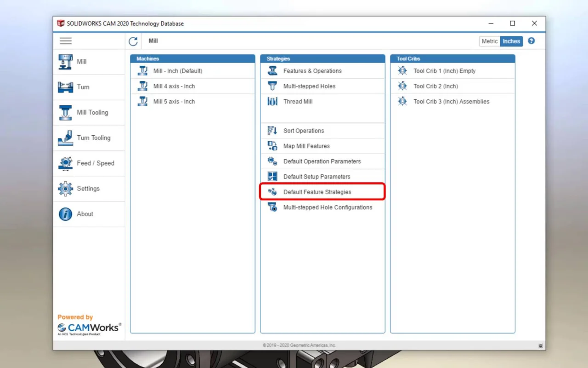Click the About info icon
The height and width of the screenshot is (368, 588).
(x=65, y=214)
